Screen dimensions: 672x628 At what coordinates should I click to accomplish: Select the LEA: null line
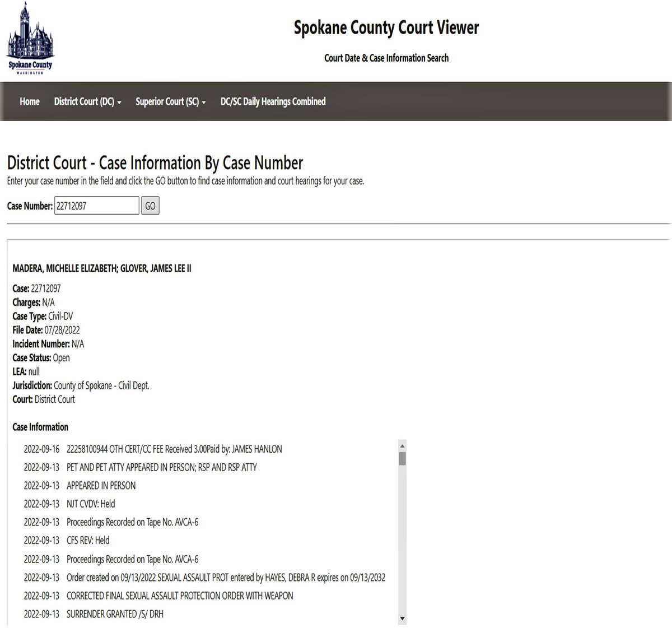click(26, 371)
